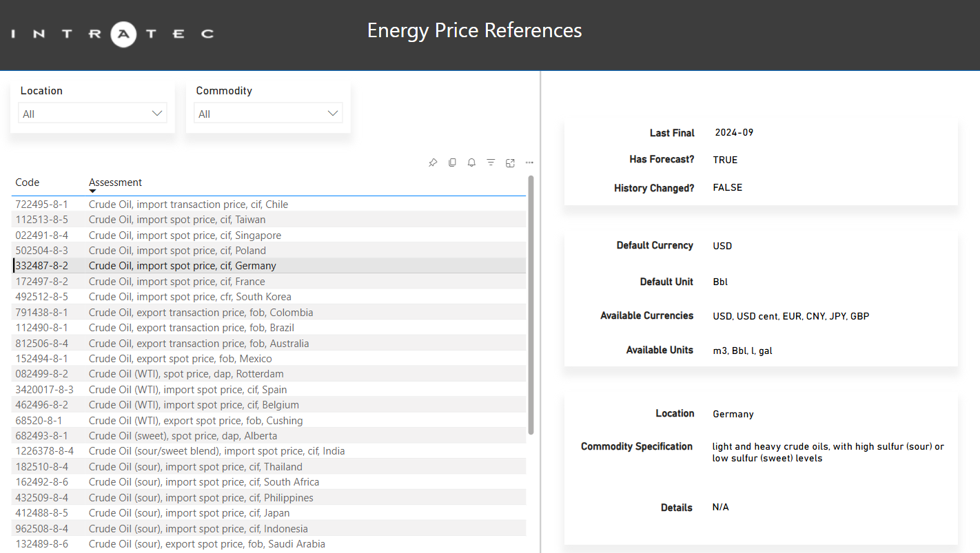Click the Intratec logo

(112, 33)
